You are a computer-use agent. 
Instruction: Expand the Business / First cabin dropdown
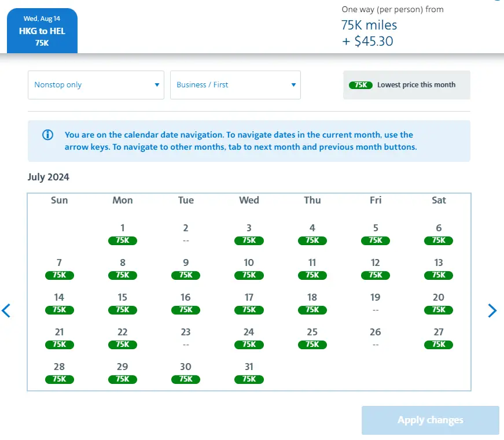[235, 85]
